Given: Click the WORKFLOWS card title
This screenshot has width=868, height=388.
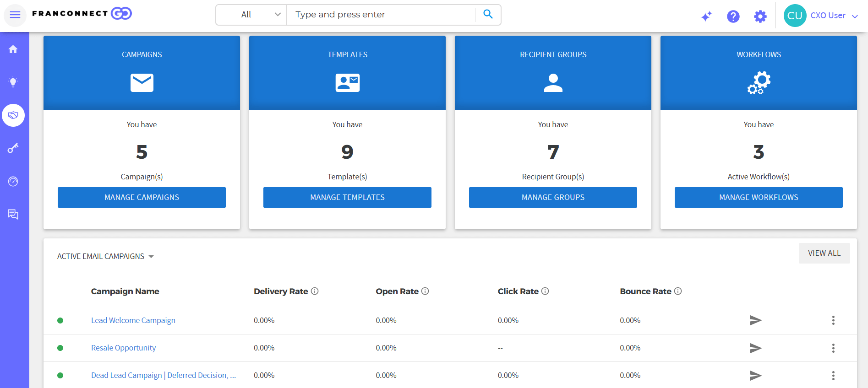Looking at the screenshot, I should [759, 54].
